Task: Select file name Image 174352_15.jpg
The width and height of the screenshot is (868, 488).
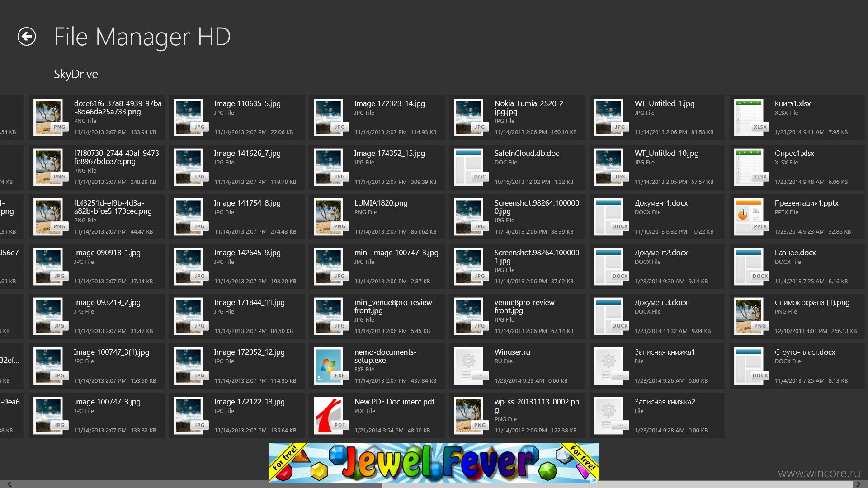Action: pos(390,153)
